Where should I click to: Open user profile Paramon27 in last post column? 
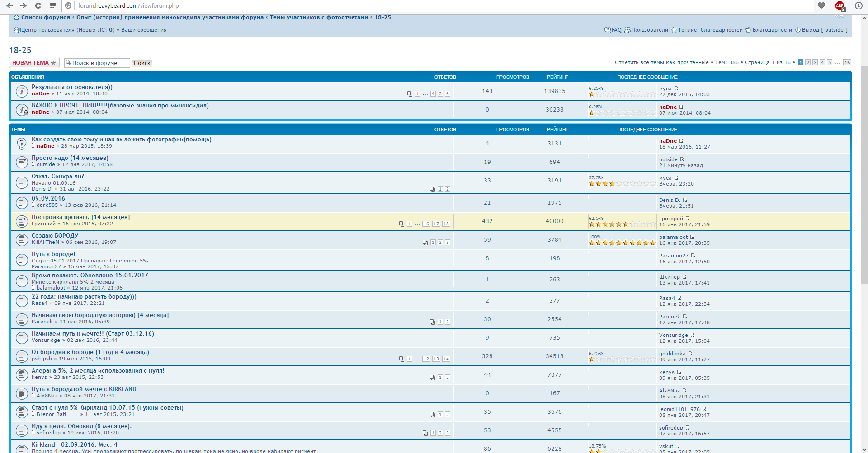[674, 256]
